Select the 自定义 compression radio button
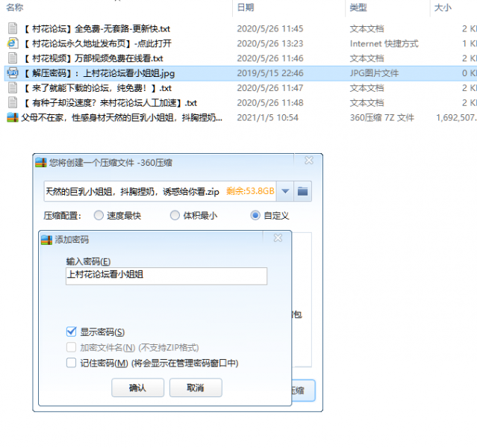 [x=255, y=216]
